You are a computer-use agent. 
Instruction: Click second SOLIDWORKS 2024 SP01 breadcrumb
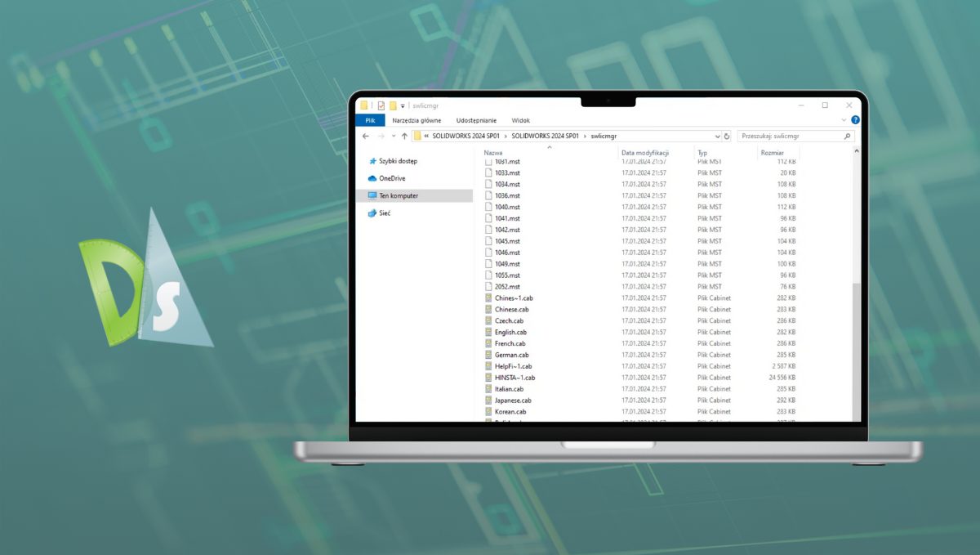point(545,137)
